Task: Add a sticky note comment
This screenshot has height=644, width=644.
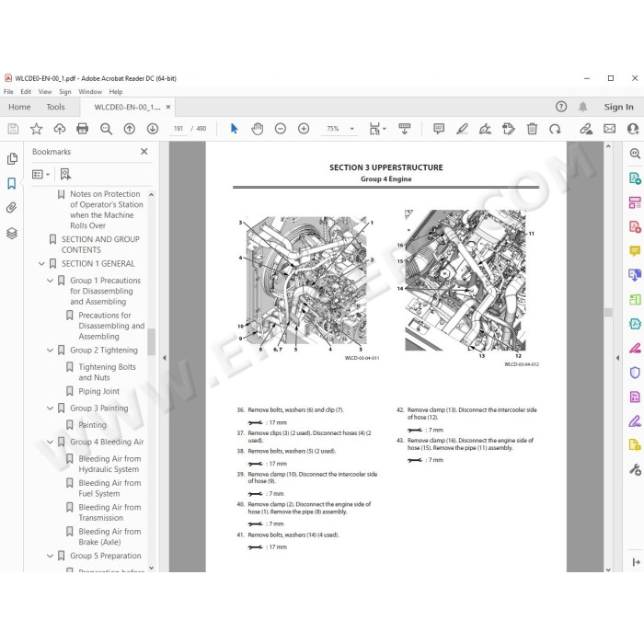Action: tap(439, 129)
